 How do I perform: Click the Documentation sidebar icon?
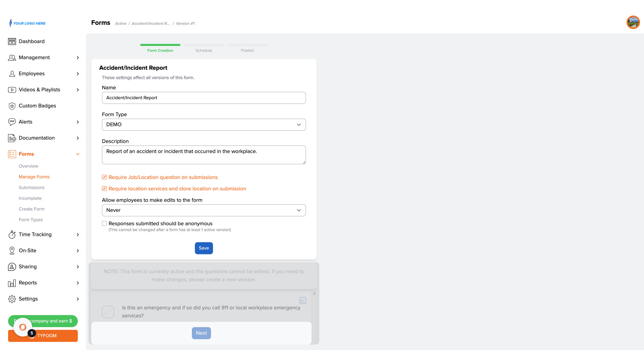[12, 138]
